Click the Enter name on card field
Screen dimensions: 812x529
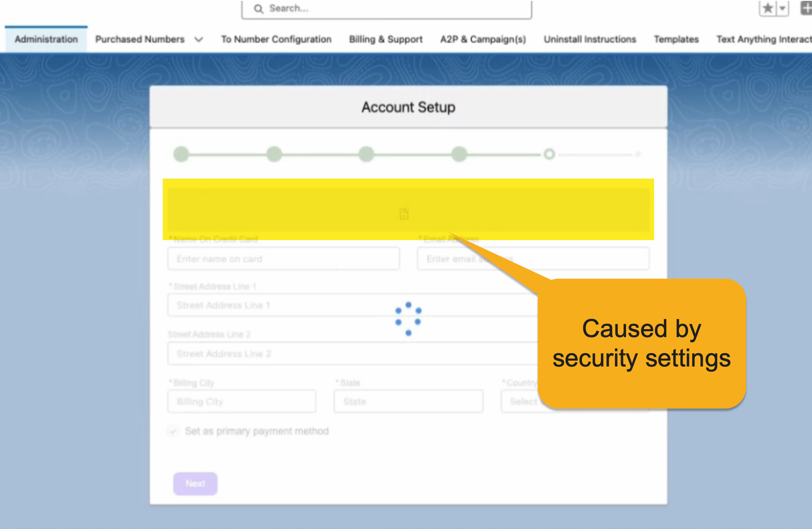click(x=283, y=259)
